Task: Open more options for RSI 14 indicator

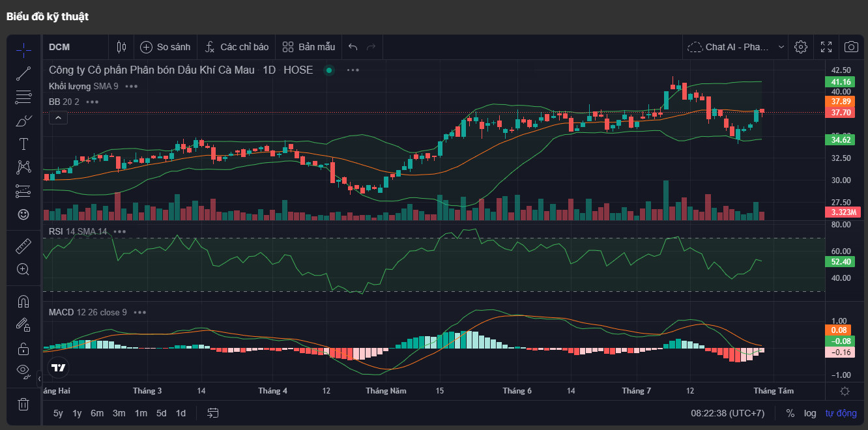Action: tap(120, 231)
